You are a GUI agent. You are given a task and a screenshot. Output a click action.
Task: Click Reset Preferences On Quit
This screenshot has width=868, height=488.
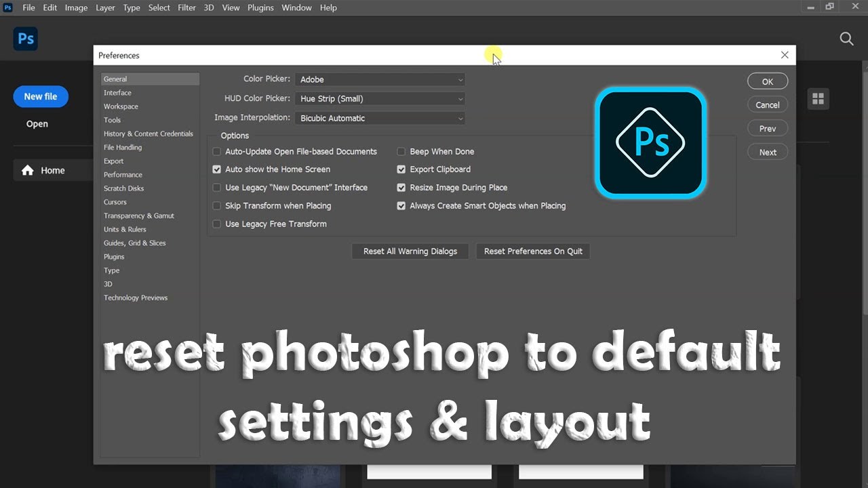(x=533, y=251)
